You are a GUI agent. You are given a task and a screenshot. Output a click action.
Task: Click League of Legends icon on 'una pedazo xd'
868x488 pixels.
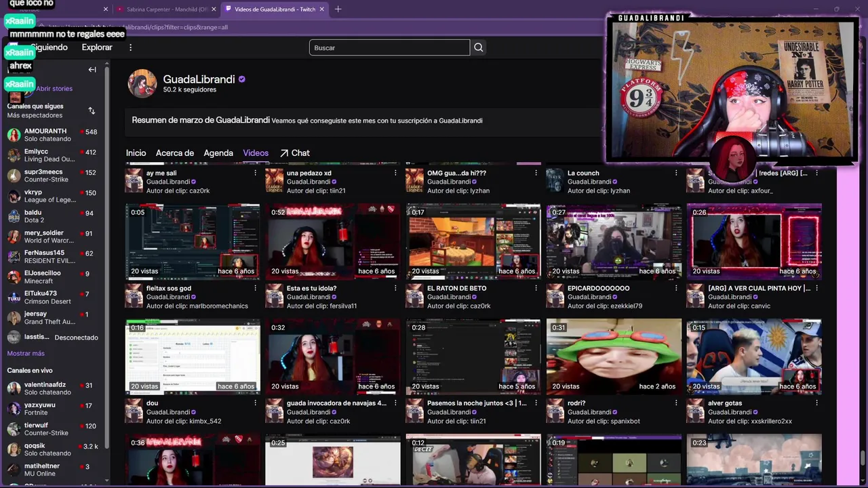[274, 182]
